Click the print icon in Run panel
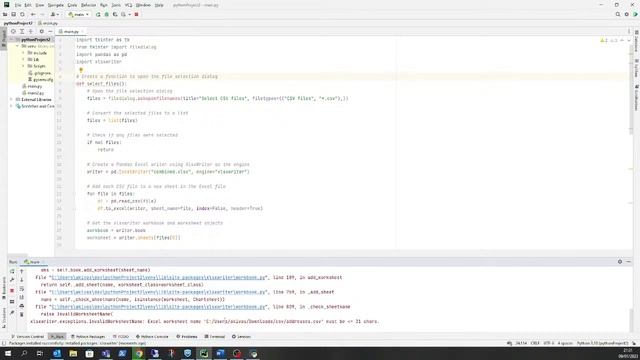Viewport: 640px width, 360px height. pyautogui.click(x=22, y=305)
